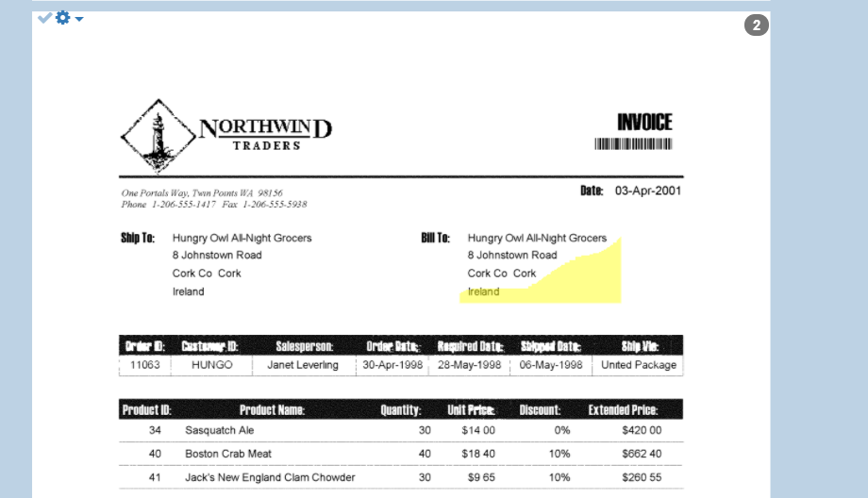Click the Extended Price column header
The width and height of the screenshot is (868, 498).
623,410
